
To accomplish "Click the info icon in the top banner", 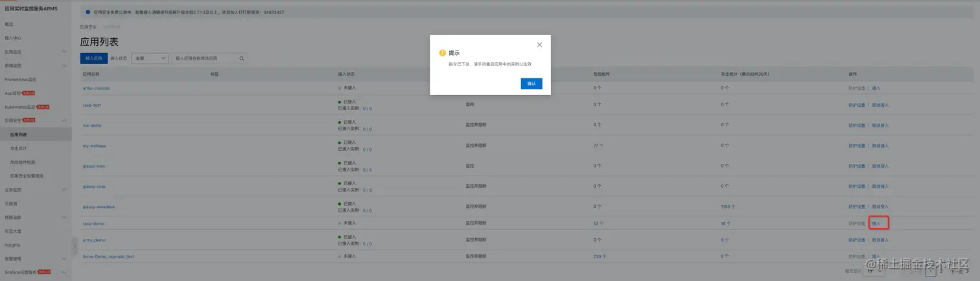I will click(88, 12).
